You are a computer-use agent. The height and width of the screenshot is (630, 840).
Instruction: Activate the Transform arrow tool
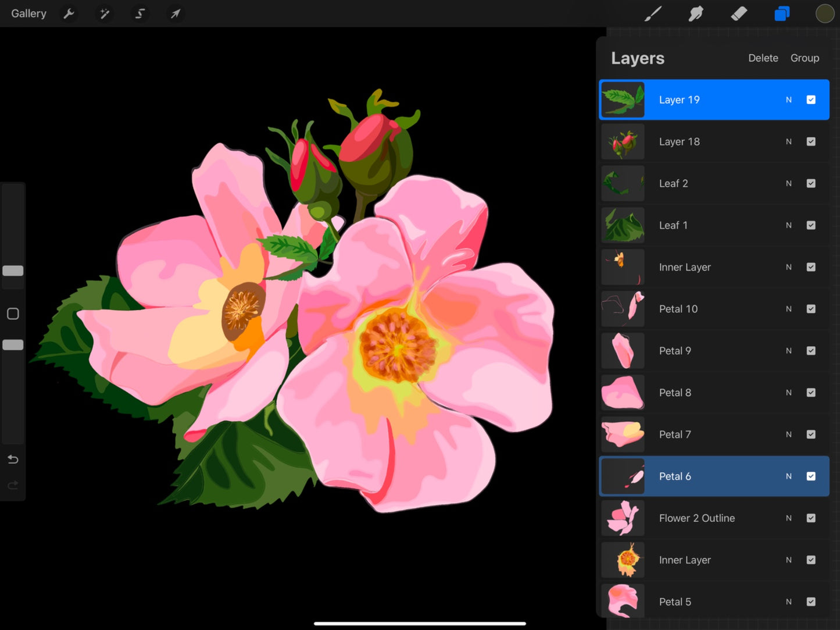(175, 13)
